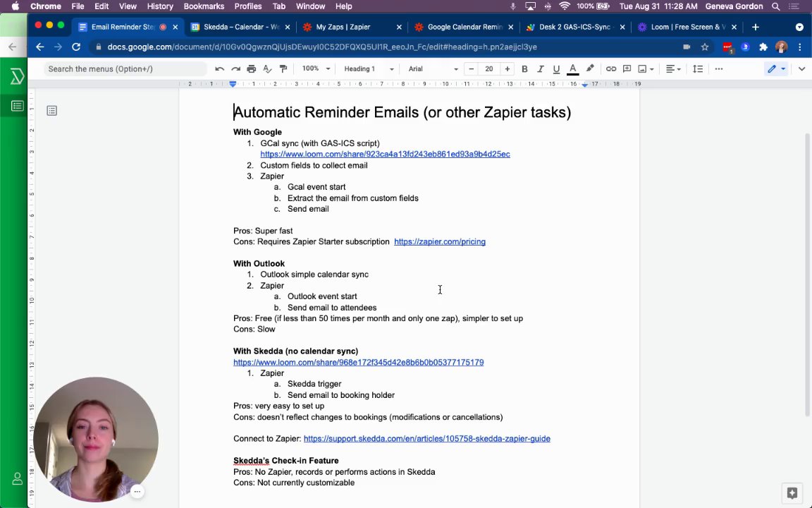812x508 pixels.
Task: Open the Apple menu
Action: click(15, 6)
